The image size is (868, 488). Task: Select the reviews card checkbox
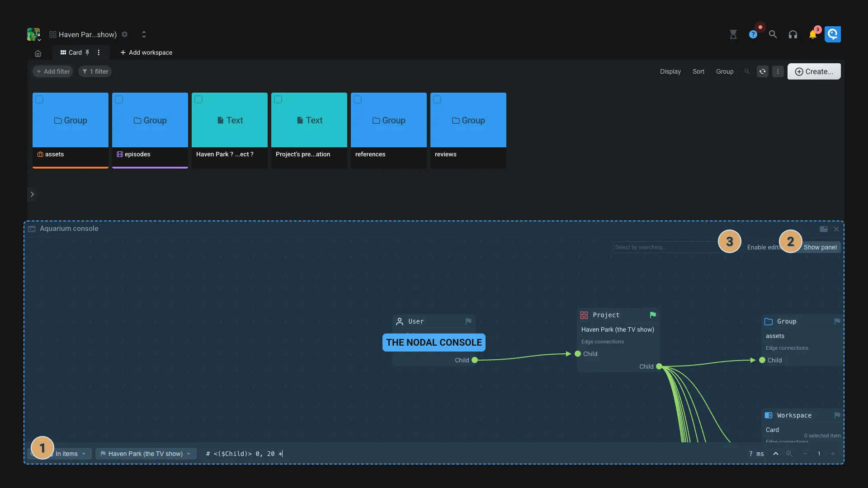(x=437, y=99)
